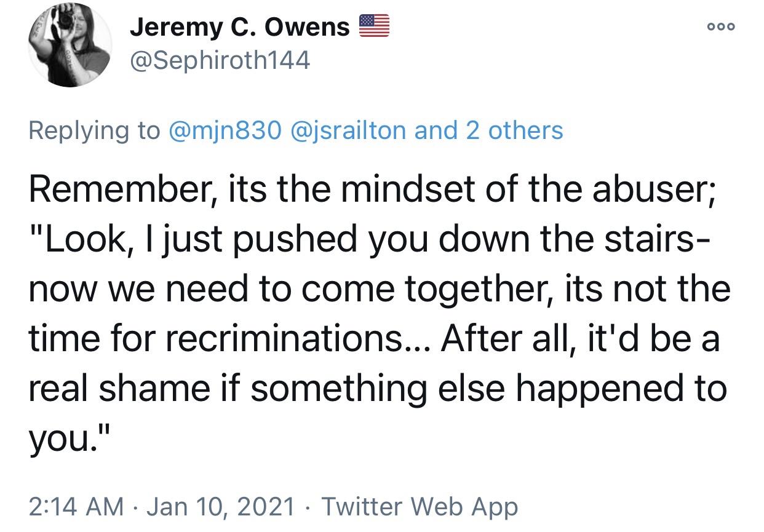The height and width of the screenshot is (532, 764).
Task: Expand the "and 2 others" recipients list
Action: pos(488,130)
